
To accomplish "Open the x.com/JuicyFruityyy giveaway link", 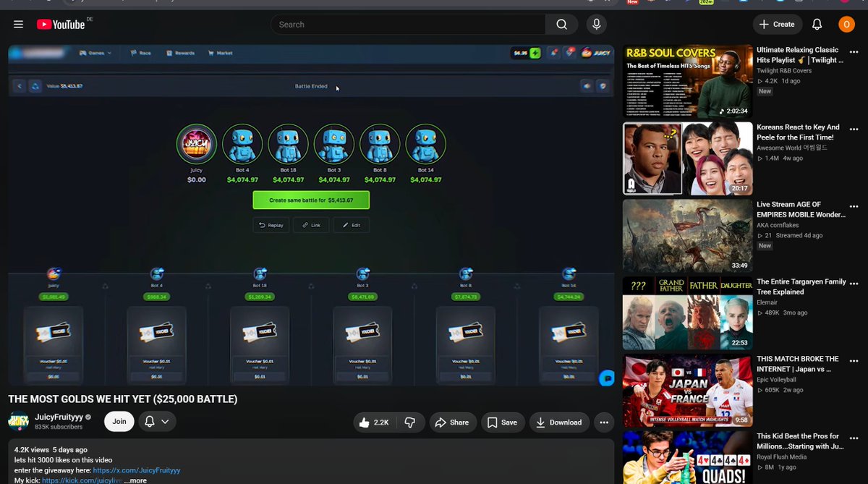I will click(x=136, y=470).
